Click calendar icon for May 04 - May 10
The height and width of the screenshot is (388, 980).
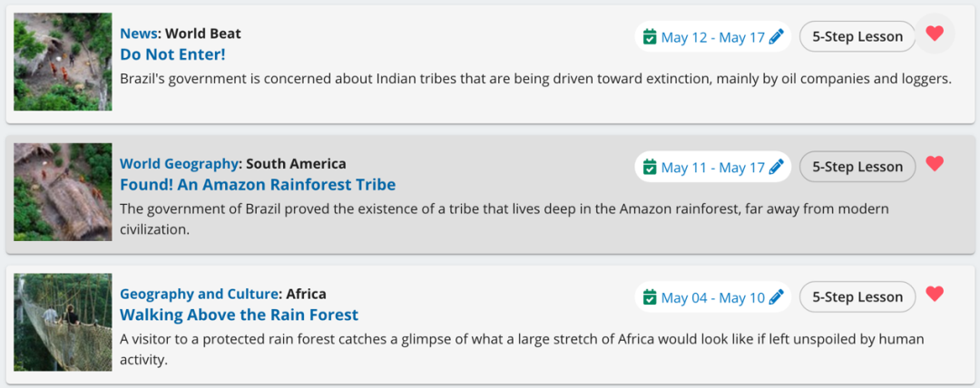pyautogui.click(x=650, y=296)
